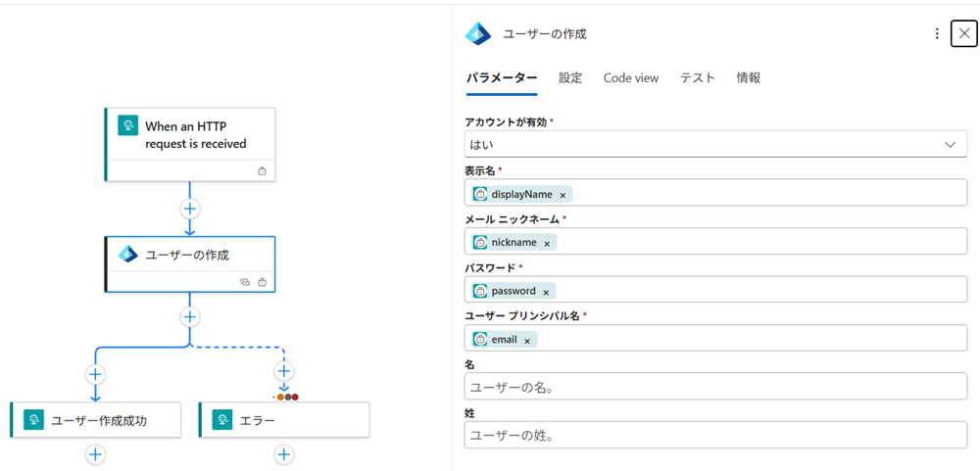Remove the email token from プリンシパル名

pos(527,341)
